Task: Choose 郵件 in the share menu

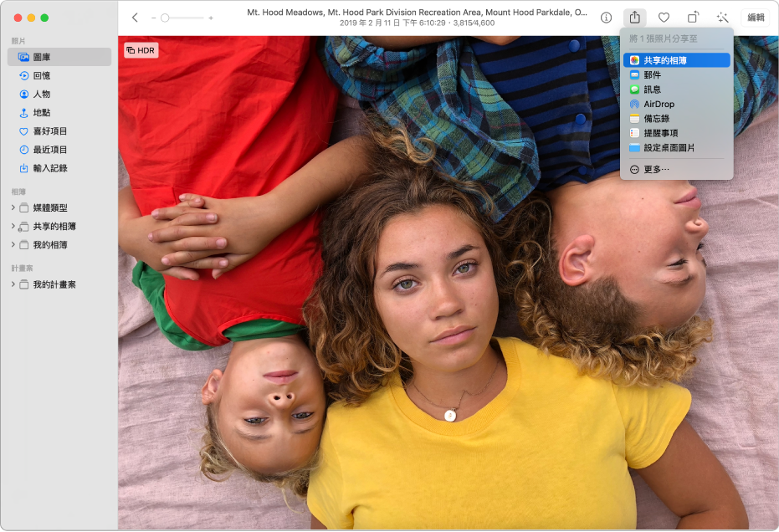Action: coord(677,75)
